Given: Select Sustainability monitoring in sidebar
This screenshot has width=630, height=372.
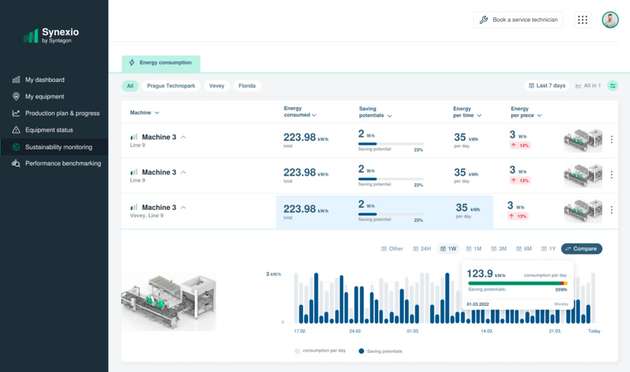Looking at the screenshot, I should tap(59, 147).
